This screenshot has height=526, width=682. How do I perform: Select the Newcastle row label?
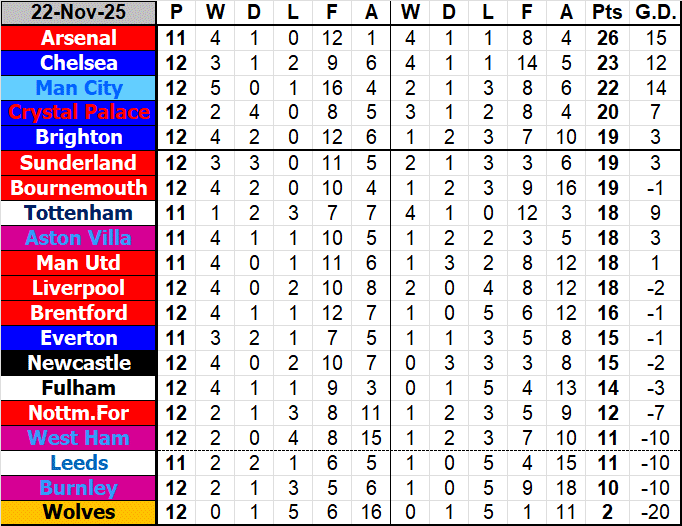pyautogui.click(x=79, y=363)
